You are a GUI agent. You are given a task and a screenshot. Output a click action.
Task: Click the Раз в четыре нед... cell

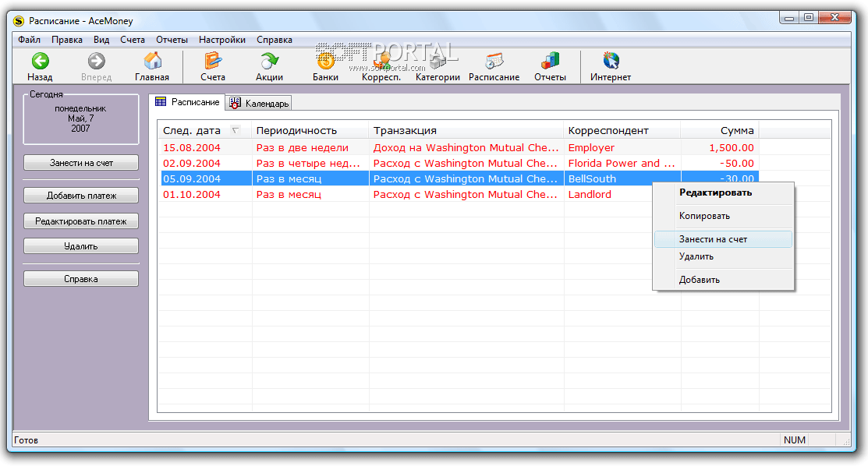point(310,164)
